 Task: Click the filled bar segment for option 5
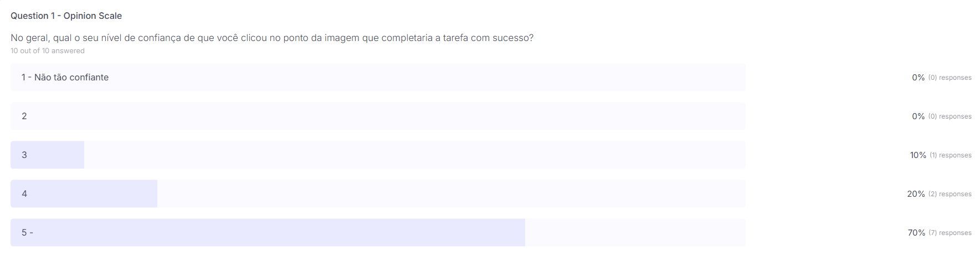tap(277, 232)
